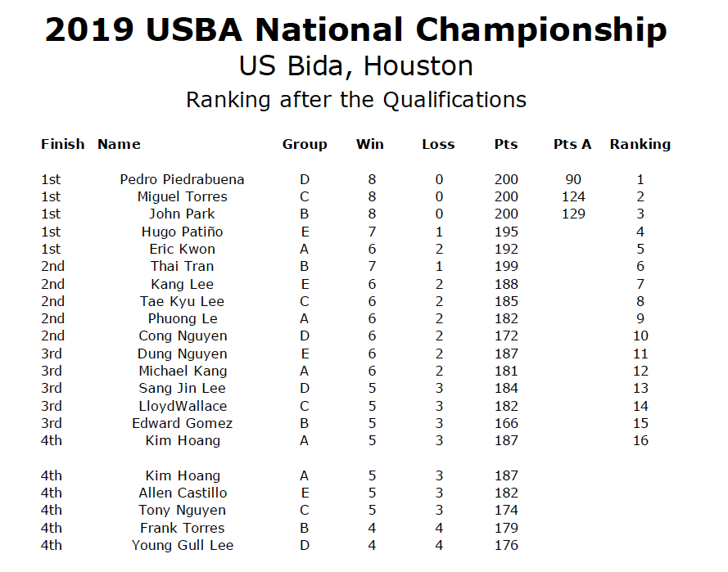
Task: Click the 2019 USBA National Championship title
Action: (x=355, y=30)
